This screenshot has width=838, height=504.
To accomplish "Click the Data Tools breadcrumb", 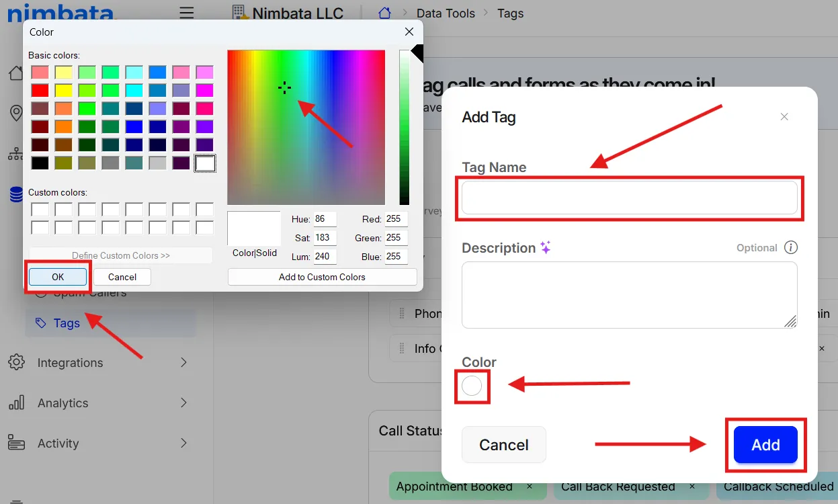I will click(x=446, y=13).
